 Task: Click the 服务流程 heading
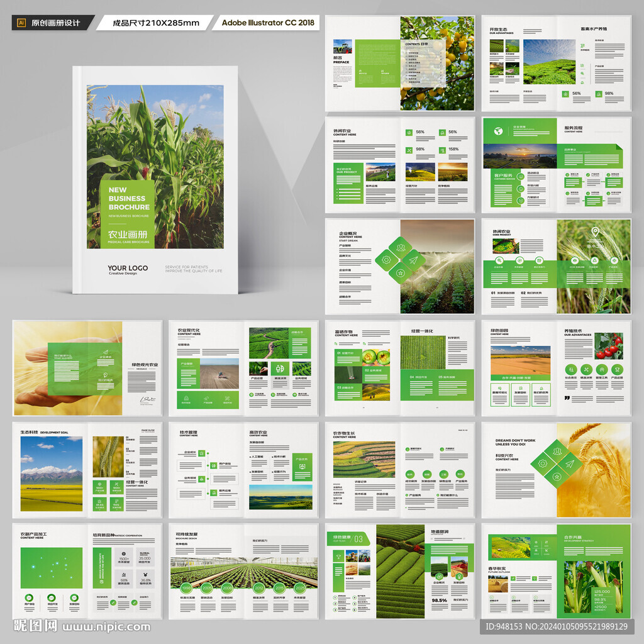(574, 128)
